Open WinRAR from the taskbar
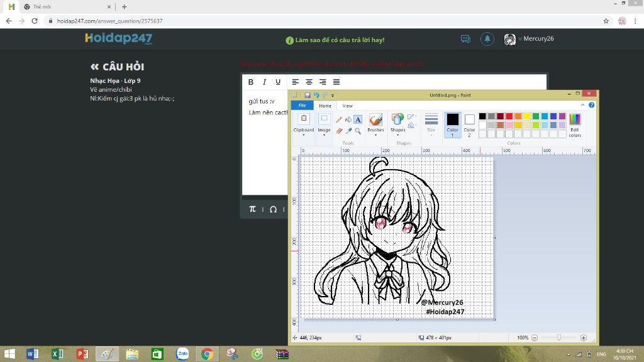 click(282, 354)
